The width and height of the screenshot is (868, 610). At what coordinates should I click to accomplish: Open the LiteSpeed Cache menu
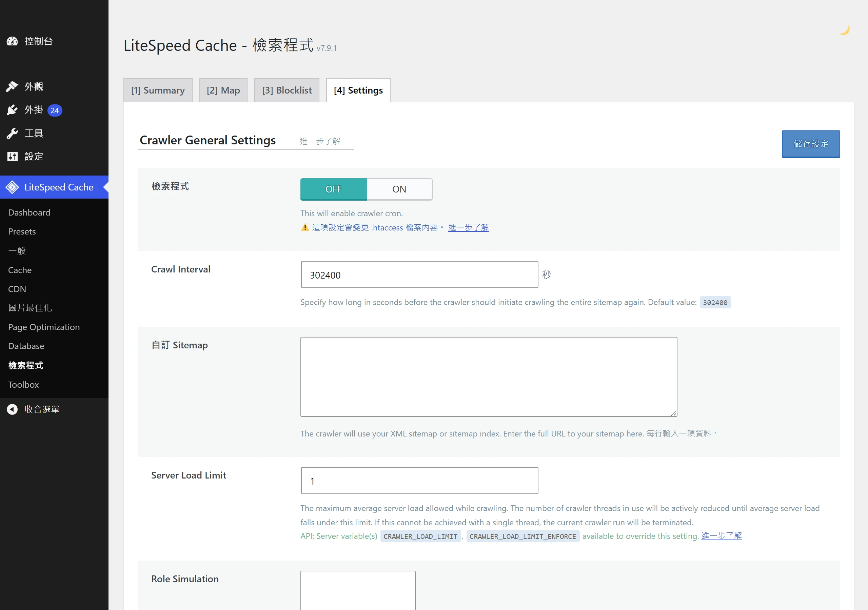54,187
